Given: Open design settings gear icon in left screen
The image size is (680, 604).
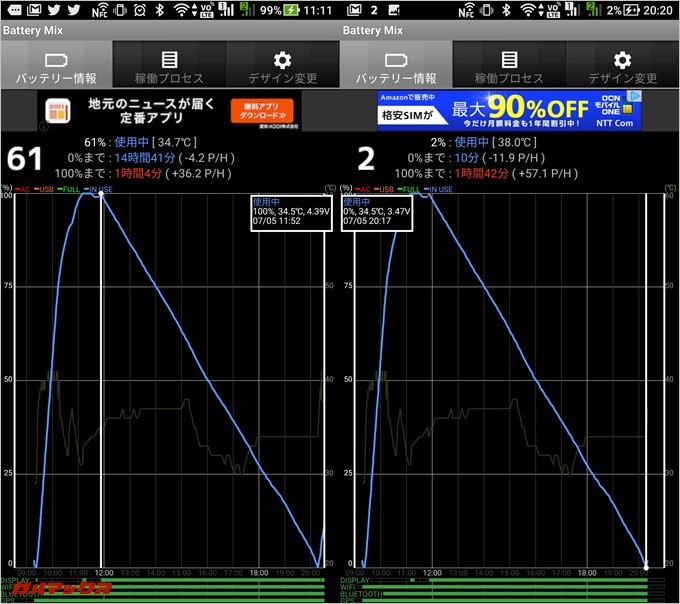Looking at the screenshot, I should click(283, 60).
